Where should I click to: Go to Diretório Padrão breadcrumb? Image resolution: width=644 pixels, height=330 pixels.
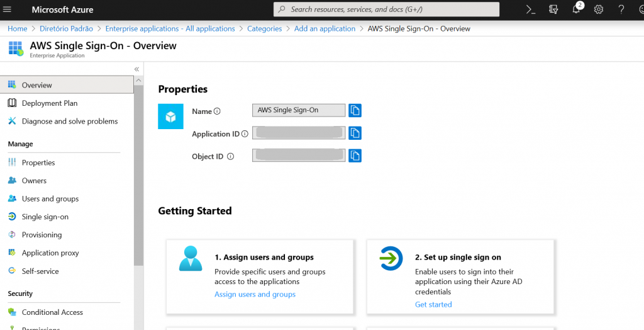coord(66,28)
